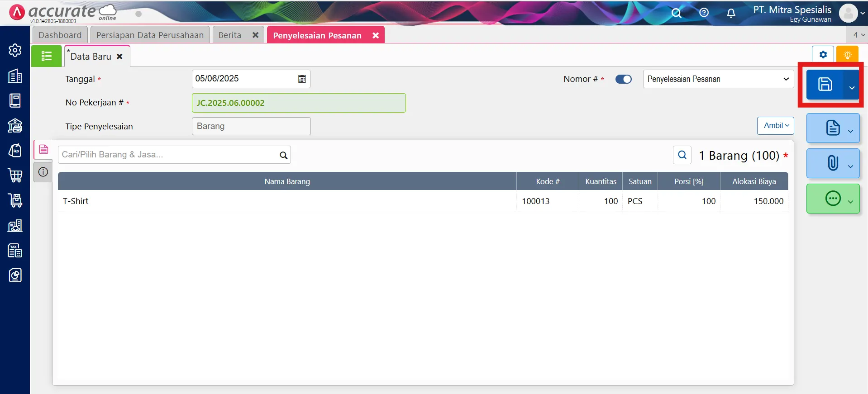The height and width of the screenshot is (394, 868).
Task: Open the help question mark icon
Action: [704, 13]
